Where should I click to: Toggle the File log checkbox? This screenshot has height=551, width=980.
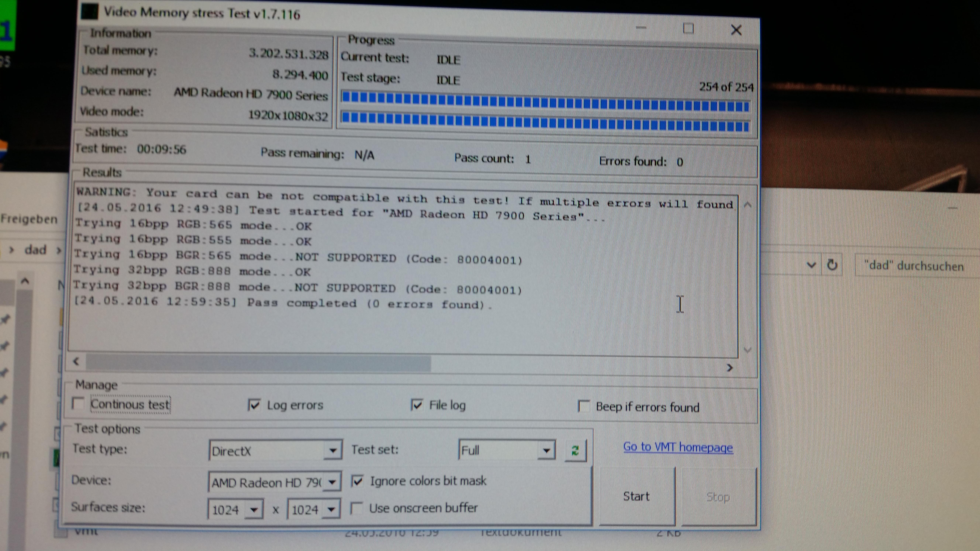click(417, 405)
